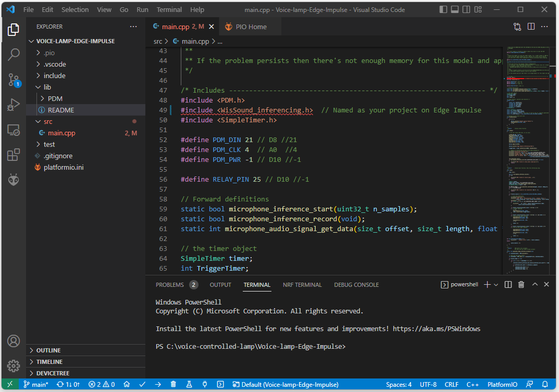Toggle the bottom panel layout button

click(x=455, y=10)
